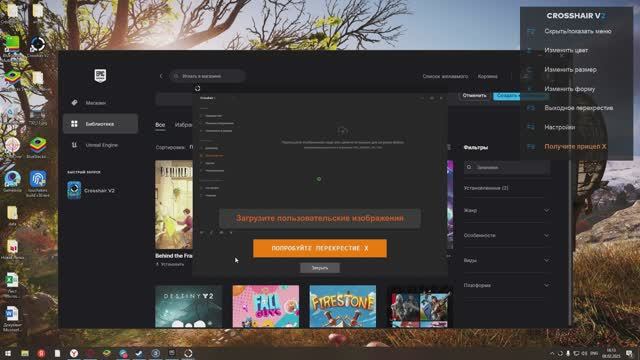Focus the store search field

click(208, 76)
